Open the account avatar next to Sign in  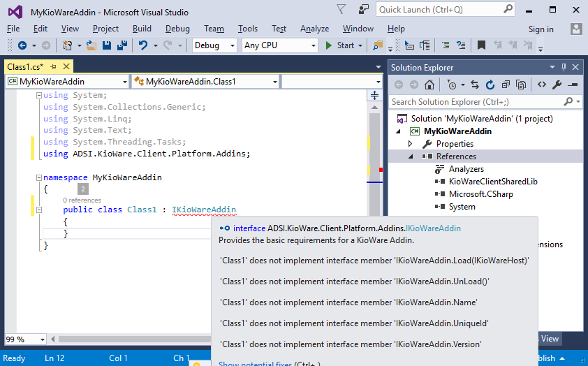576,29
